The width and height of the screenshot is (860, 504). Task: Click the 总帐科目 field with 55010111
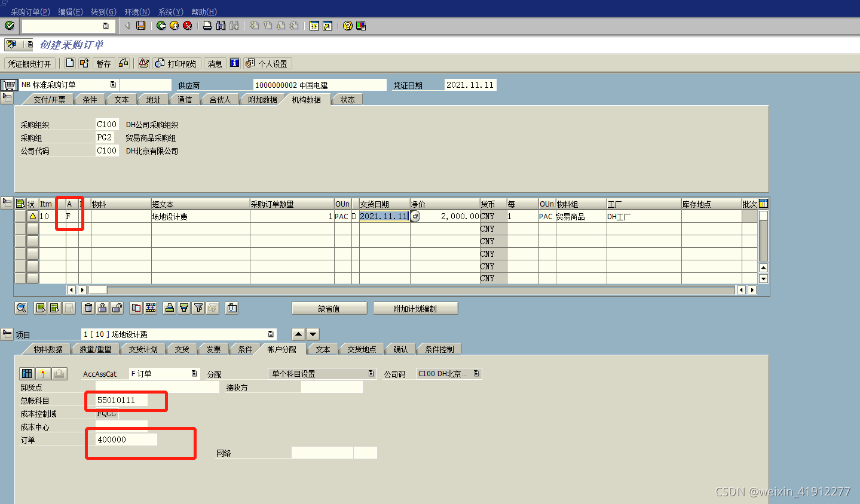pos(121,400)
